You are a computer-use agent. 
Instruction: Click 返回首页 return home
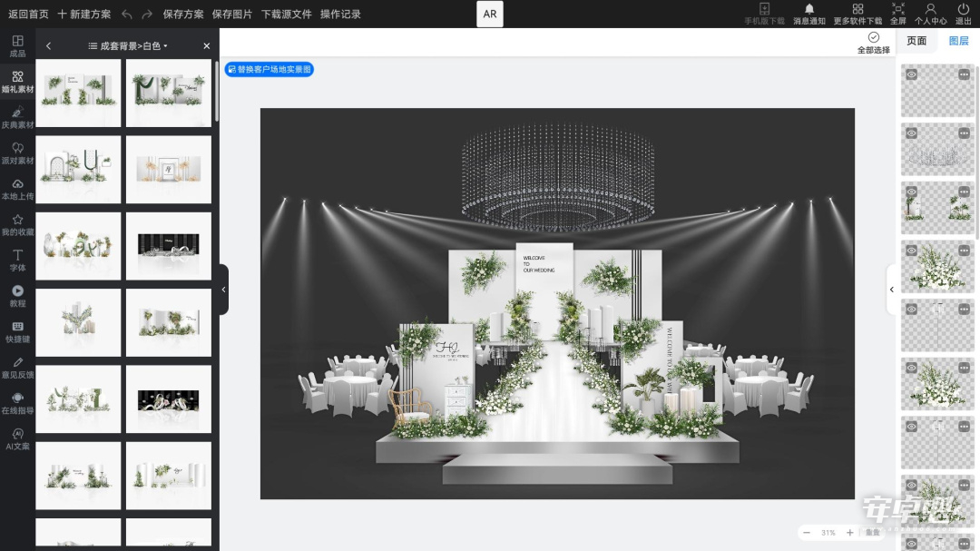28,14
